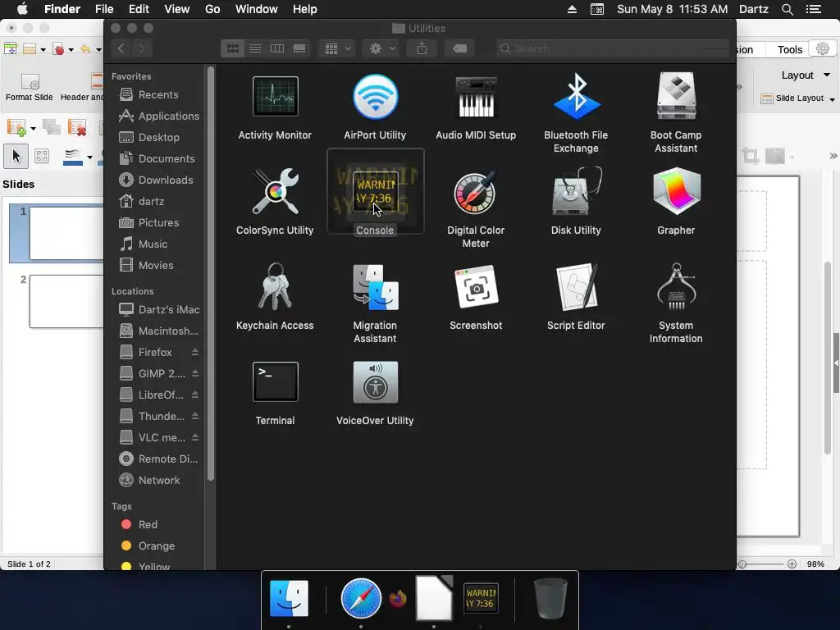
Task: Click Format Slide in Impress toolbar
Action: 30,87
